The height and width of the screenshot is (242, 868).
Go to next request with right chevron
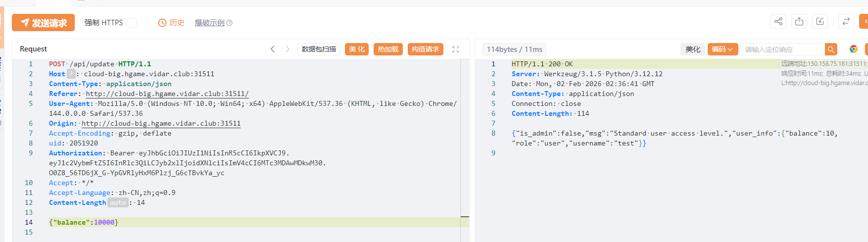tap(288, 49)
